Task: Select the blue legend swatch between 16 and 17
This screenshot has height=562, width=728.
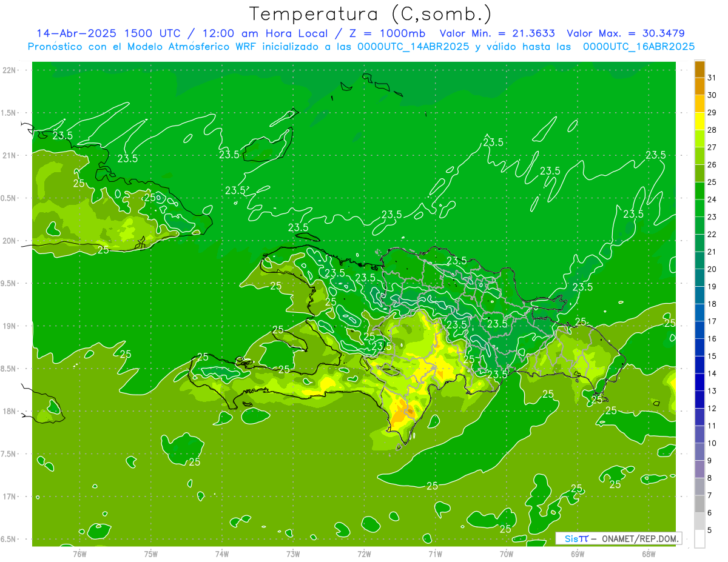Action: 699,330
